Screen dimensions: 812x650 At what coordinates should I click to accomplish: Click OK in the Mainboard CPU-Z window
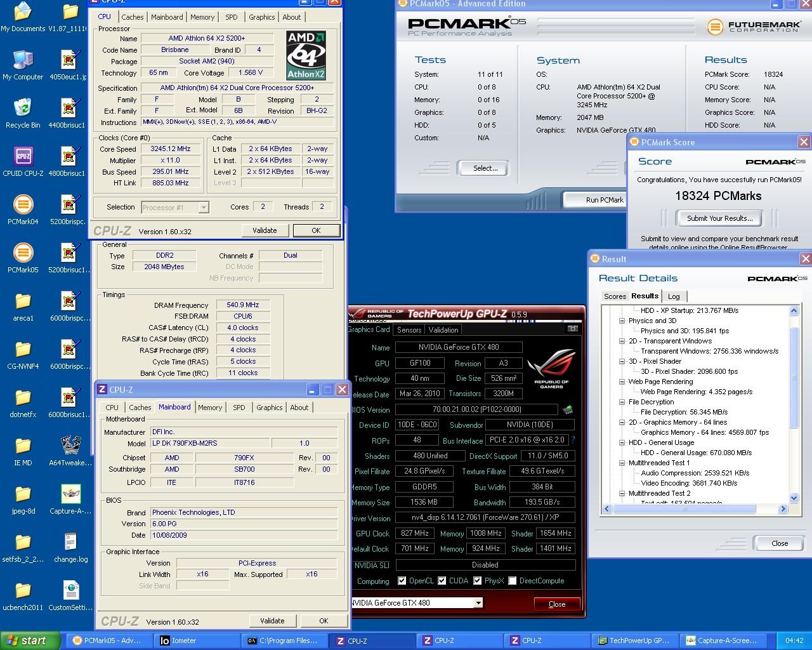point(324,621)
